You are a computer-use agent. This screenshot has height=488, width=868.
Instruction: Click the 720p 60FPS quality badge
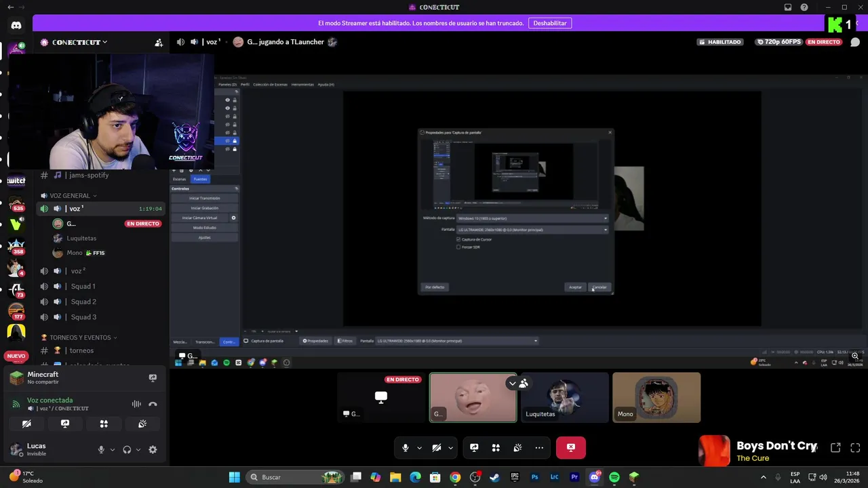click(x=779, y=42)
